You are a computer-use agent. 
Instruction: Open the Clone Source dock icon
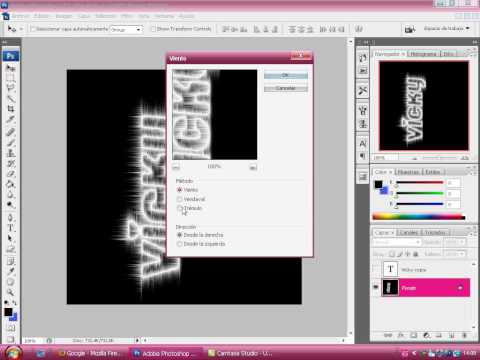[x=363, y=124]
